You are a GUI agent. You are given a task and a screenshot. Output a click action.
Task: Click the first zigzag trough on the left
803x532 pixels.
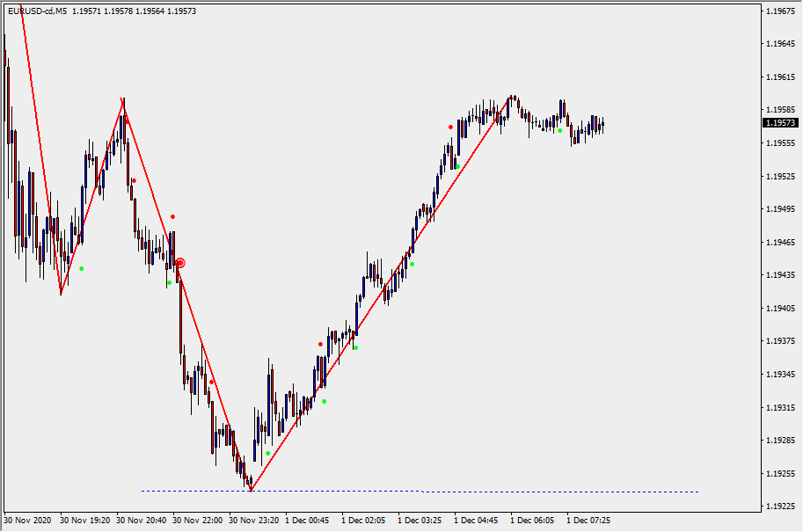61,294
